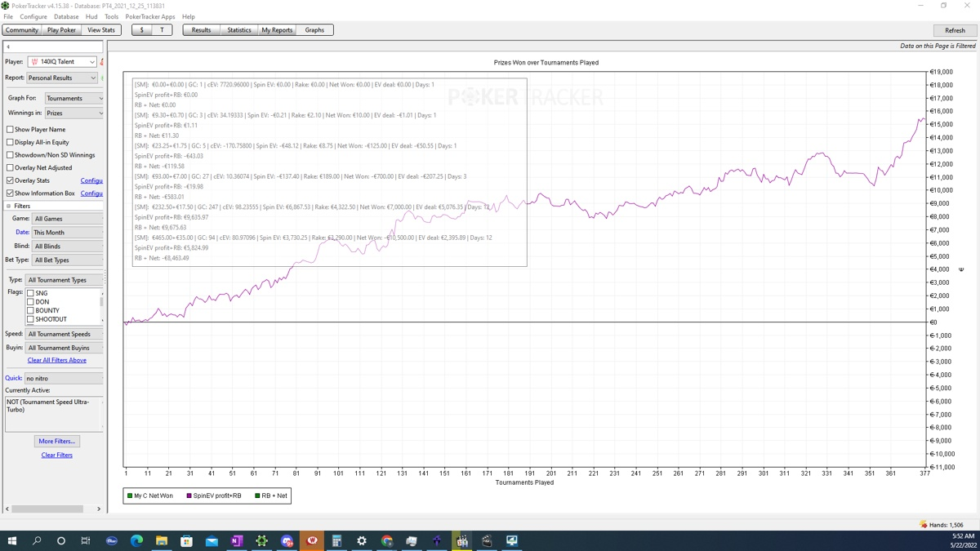Open Buyin dropdown All Tournament Buyins

[x=65, y=348]
